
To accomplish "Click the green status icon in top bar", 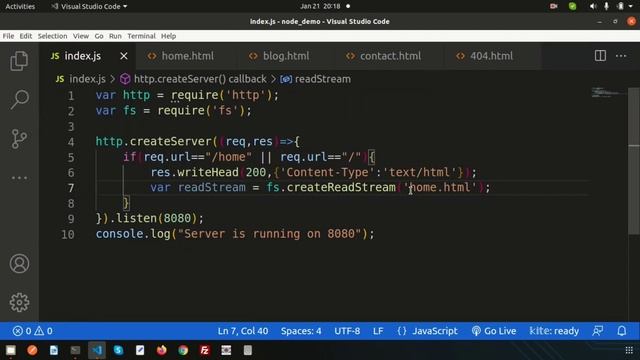I will click(572, 6).
